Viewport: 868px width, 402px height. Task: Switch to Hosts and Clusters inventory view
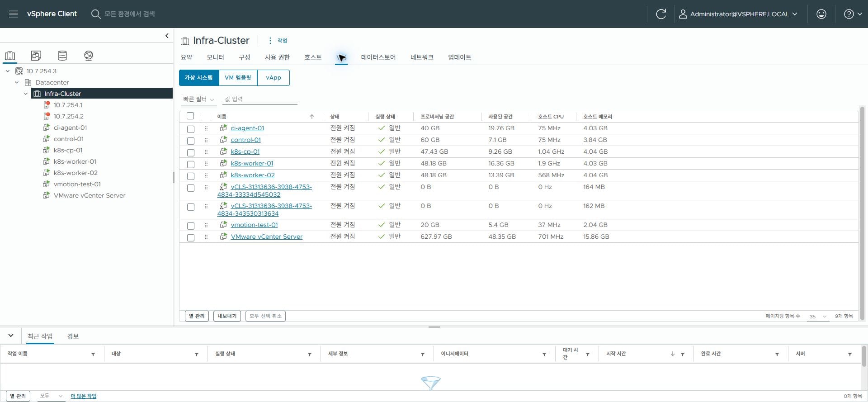coord(10,56)
